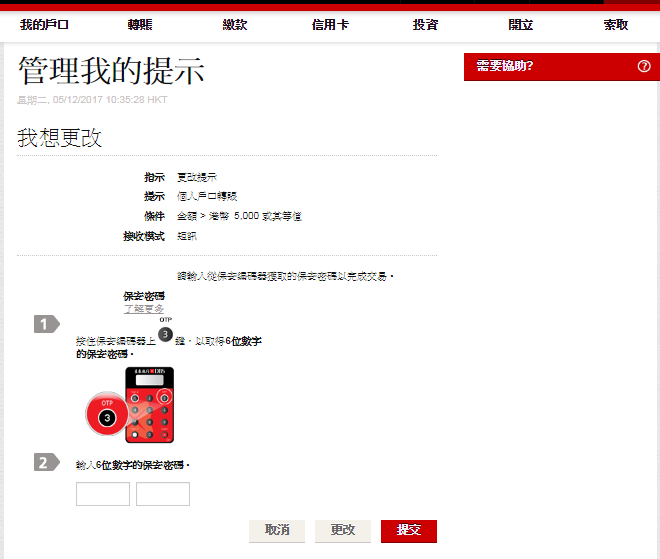The width and height of the screenshot is (660, 559).
Task: Select 繳款 in navigation bar
Action: tap(235, 25)
